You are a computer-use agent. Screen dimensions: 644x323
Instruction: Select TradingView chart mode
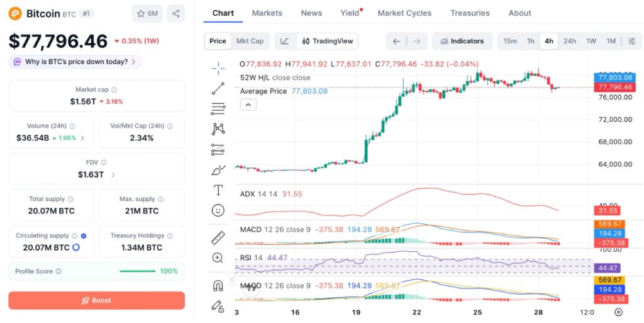click(x=327, y=41)
